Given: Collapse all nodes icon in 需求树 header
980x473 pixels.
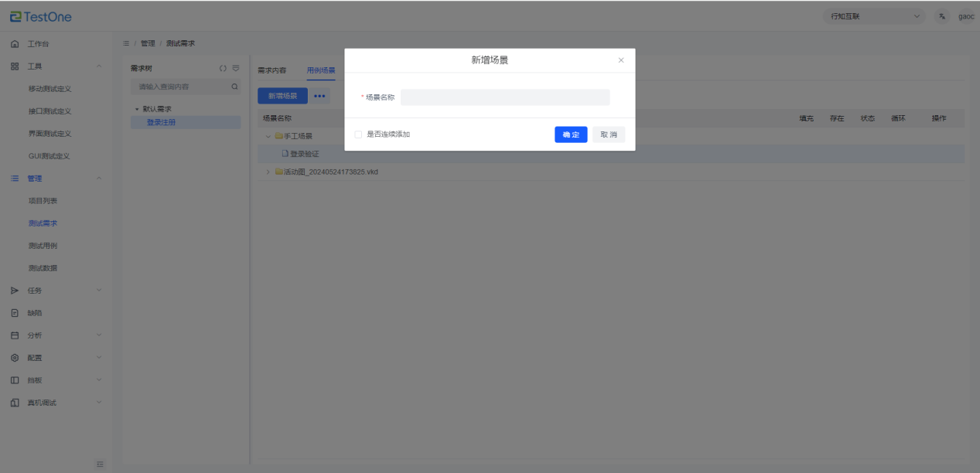Looking at the screenshot, I should pyautogui.click(x=236, y=68).
